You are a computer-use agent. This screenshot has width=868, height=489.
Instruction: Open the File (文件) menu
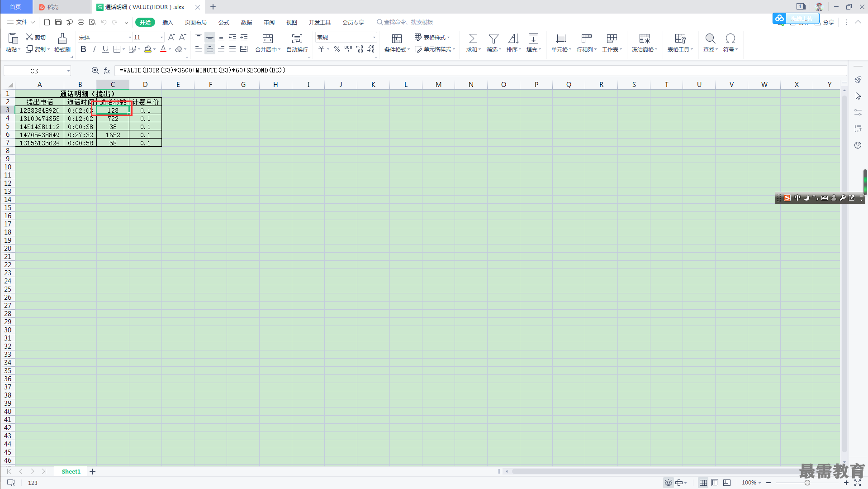click(x=21, y=22)
